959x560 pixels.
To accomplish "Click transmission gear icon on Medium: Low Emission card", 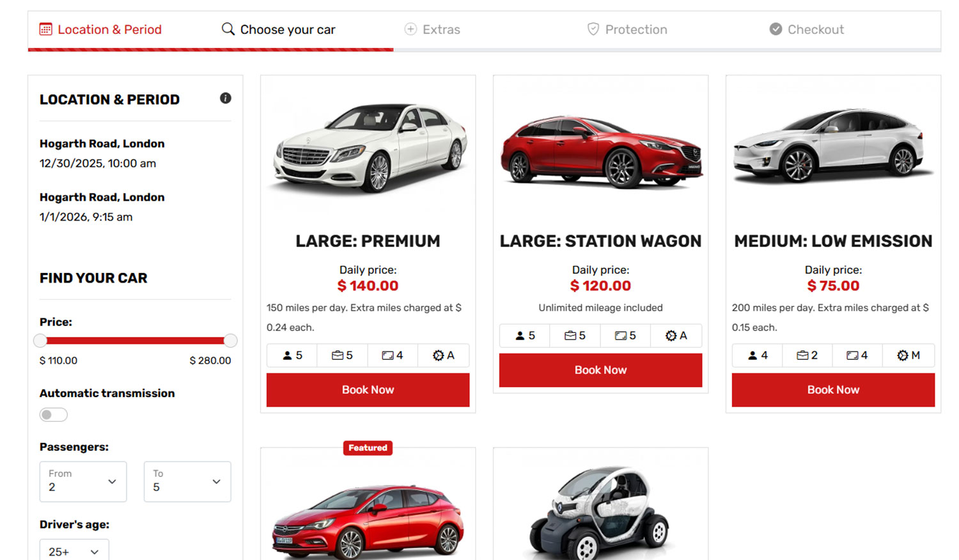I will click(902, 355).
